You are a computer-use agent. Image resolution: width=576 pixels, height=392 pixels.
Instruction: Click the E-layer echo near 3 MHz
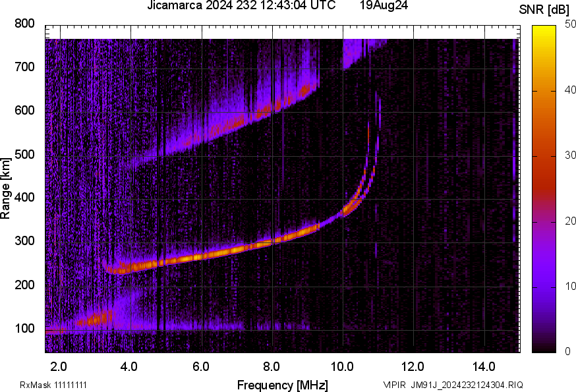click(96, 318)
